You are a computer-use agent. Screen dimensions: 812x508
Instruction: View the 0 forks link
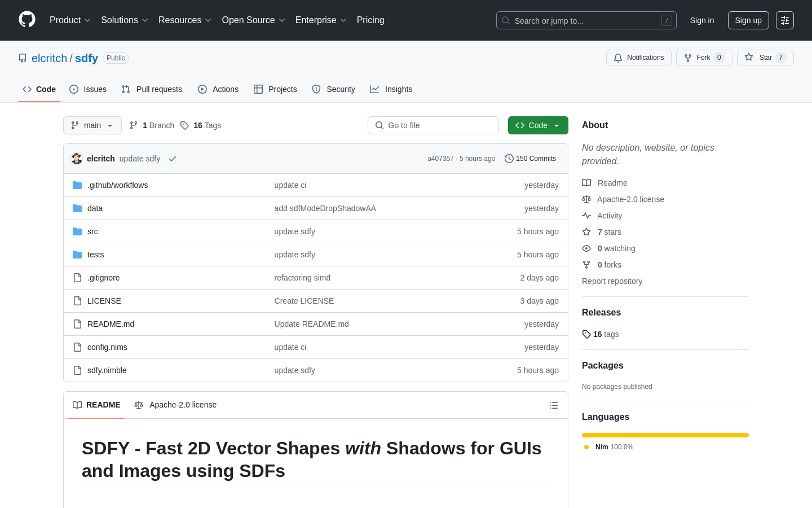[x=602, y=265]
